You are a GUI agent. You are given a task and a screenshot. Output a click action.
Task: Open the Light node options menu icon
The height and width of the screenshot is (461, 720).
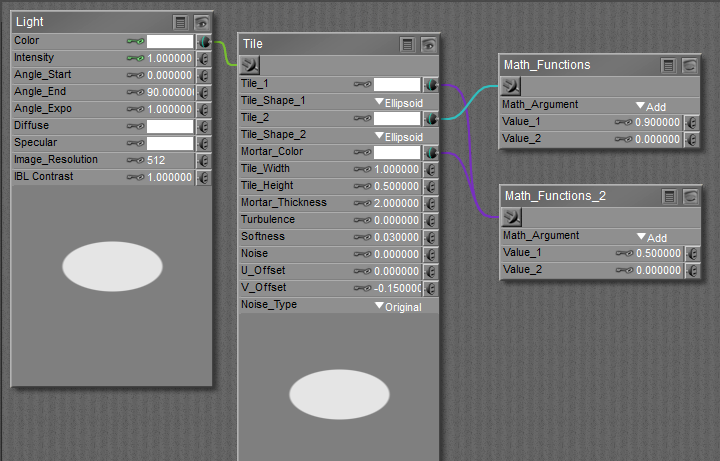coord(180,22)
